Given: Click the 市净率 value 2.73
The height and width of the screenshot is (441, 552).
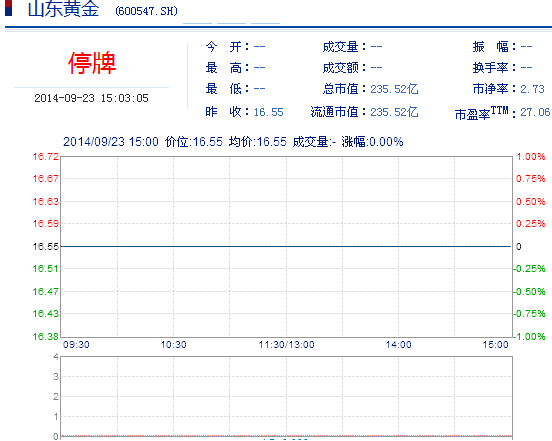Looking at the screenshot, I should 532,89.
